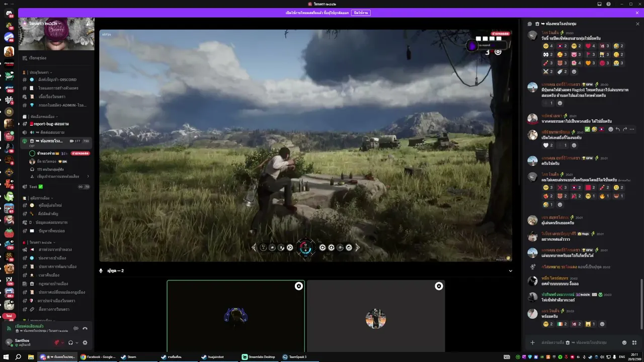The image size is (644, 362).
Task: Open the วิมนตรา ๒๔๔๒ server header dropdown
Action: [x=45, y=24]
